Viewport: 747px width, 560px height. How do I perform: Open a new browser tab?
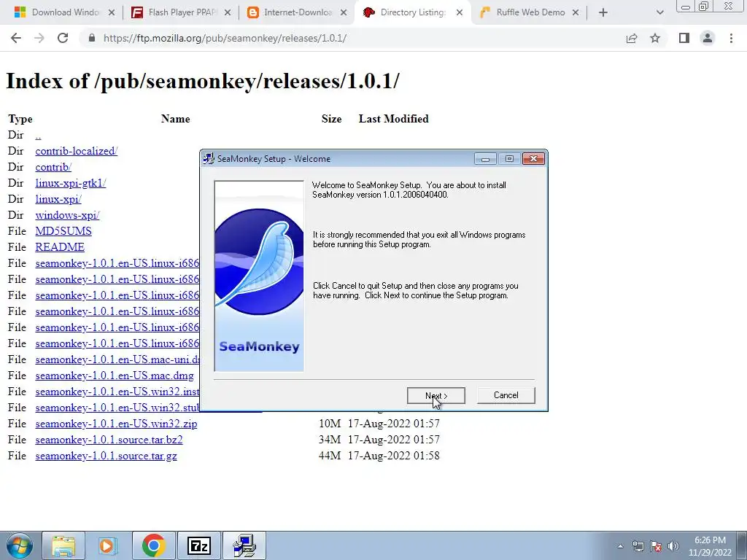(603, 12)
